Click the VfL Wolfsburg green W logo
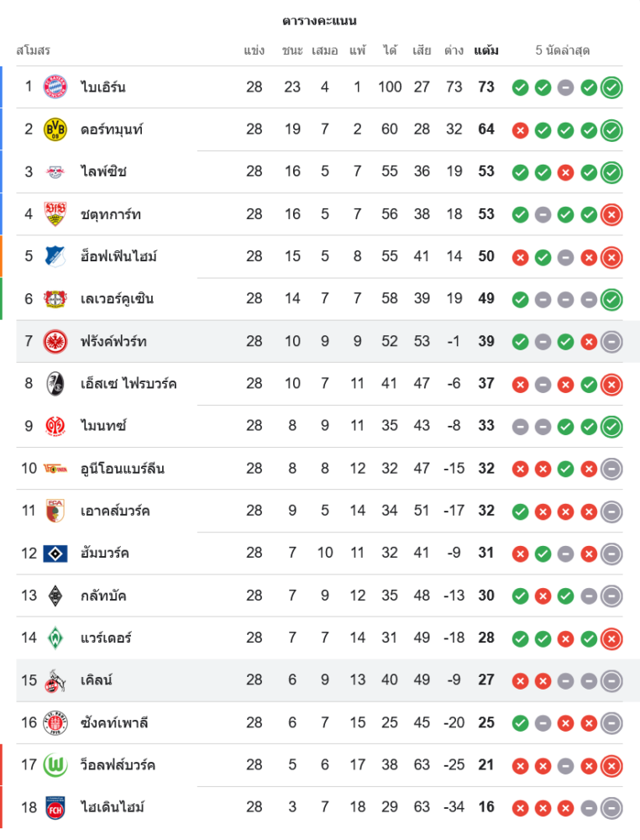640x840 pixels. pos(55,764)
